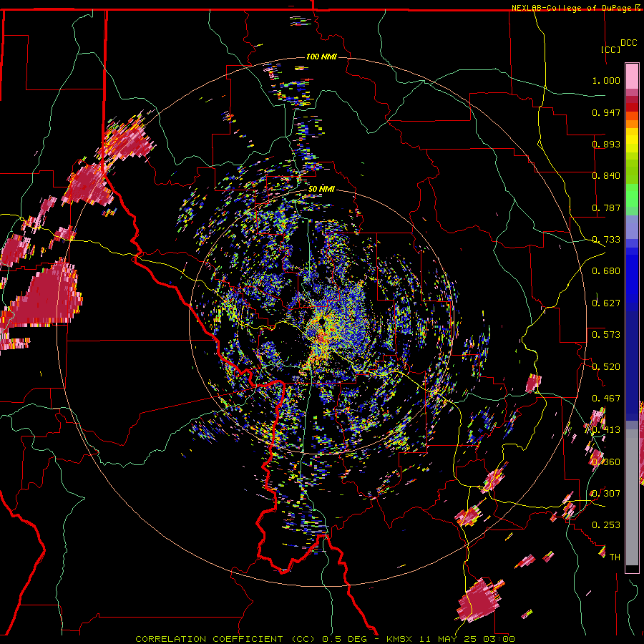Click the [CC] legend unit label
644x644 pixels.
pos(610,49)
